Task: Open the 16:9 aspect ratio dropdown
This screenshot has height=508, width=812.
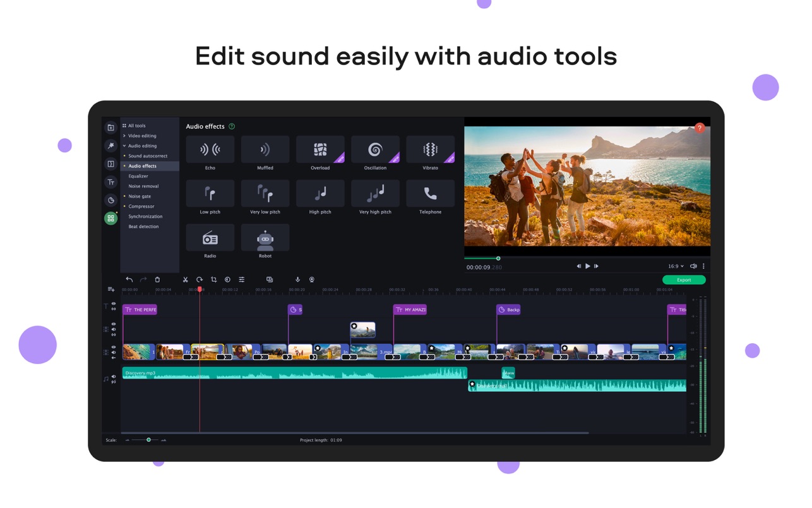Action: point(676,267)
